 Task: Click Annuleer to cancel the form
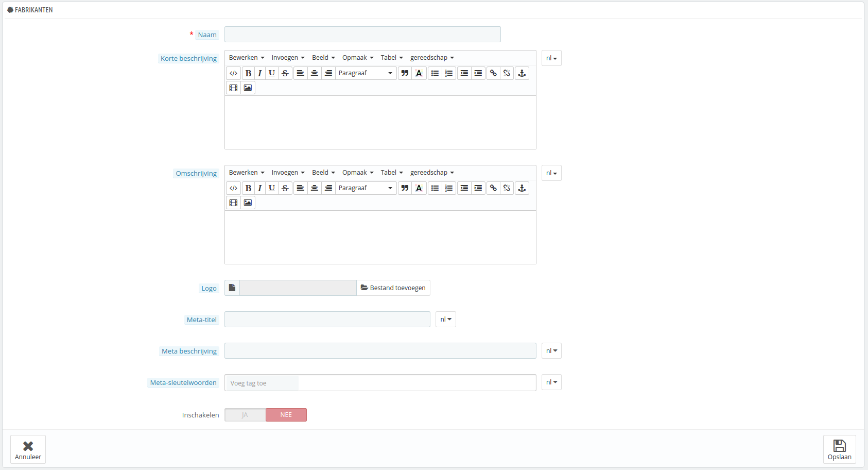pos(28,449)
